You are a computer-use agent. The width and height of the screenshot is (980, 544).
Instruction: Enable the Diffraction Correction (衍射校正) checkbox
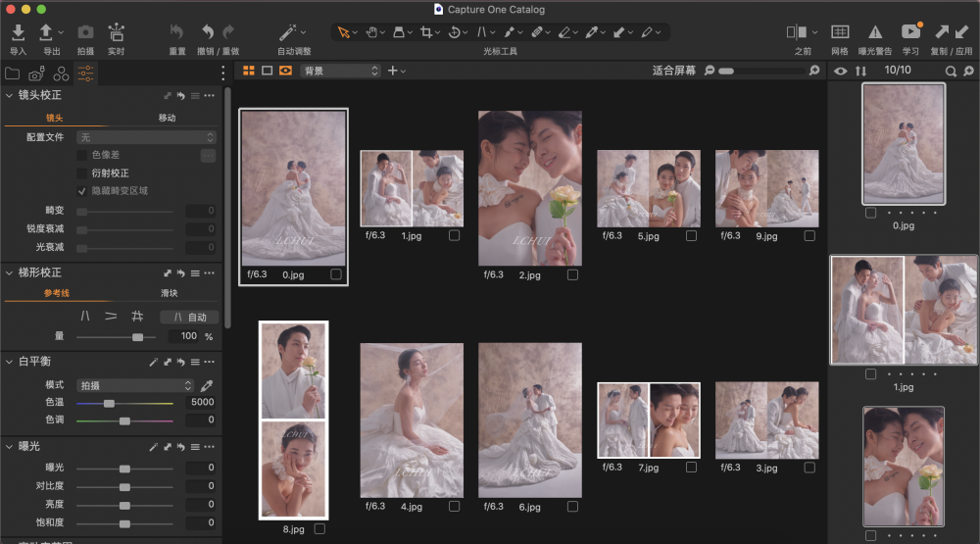tap(82, 173)
